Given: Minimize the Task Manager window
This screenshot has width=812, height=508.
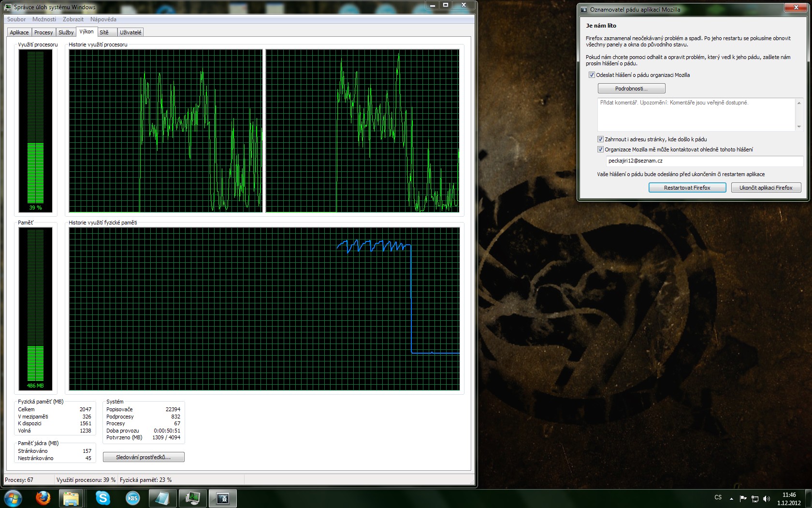Looking at the screenshot, I should pyautogui.click(x=433, y=5).
